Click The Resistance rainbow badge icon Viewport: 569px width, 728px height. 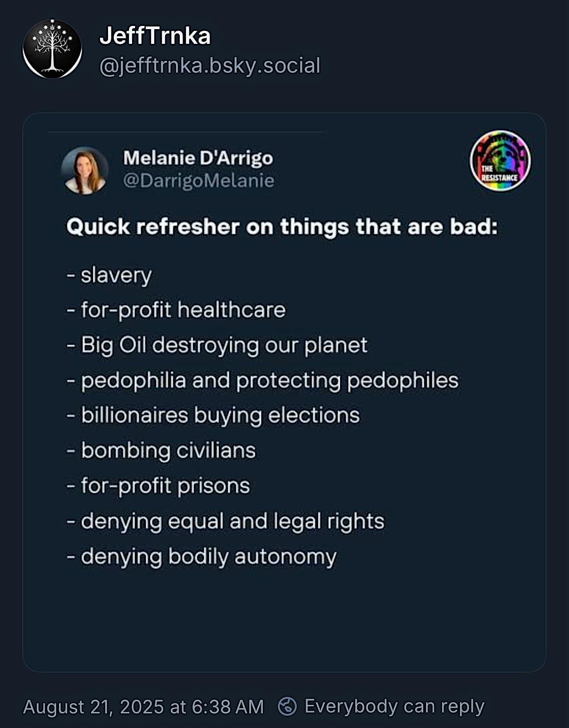click(500, 161)
